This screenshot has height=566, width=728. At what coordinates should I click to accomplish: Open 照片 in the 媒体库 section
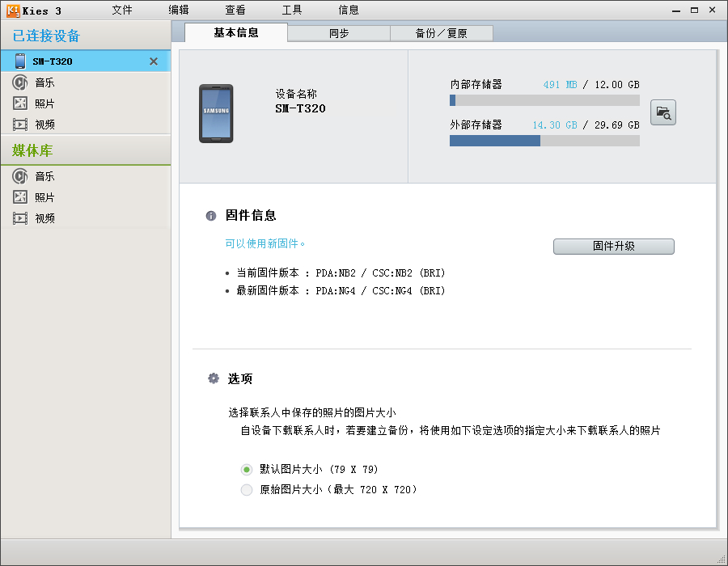[x=44, y=197]
